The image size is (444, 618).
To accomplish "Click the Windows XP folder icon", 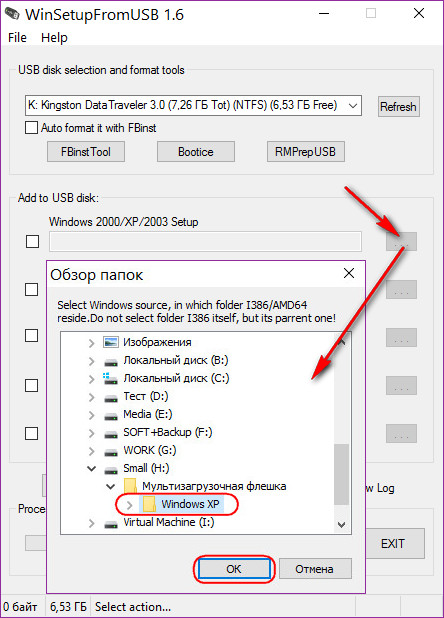I will [149, 504].
